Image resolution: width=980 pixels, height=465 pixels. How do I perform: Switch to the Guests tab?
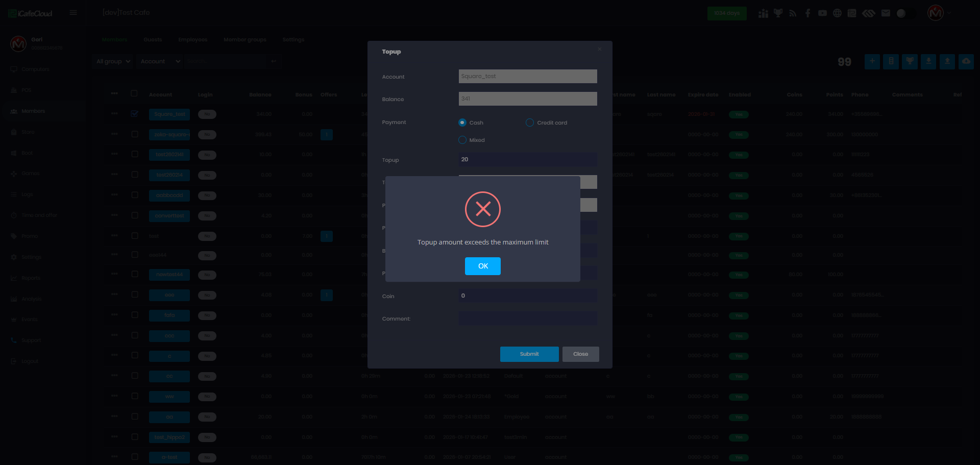click(153, 40)
